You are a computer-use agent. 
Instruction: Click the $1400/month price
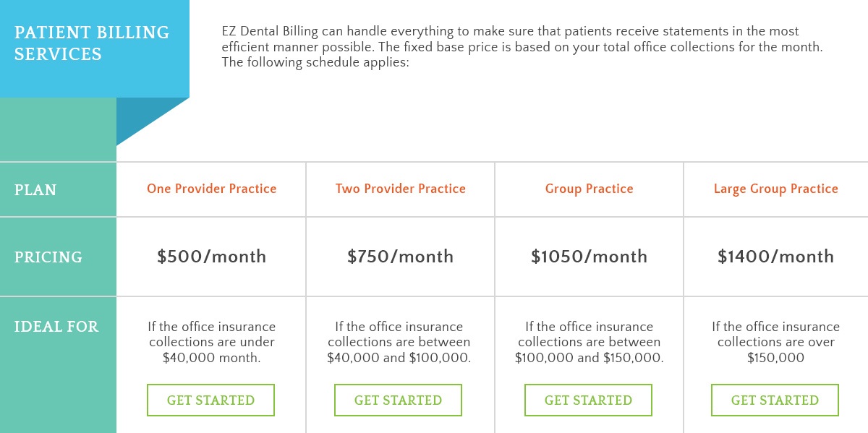[x=775, y=257]
